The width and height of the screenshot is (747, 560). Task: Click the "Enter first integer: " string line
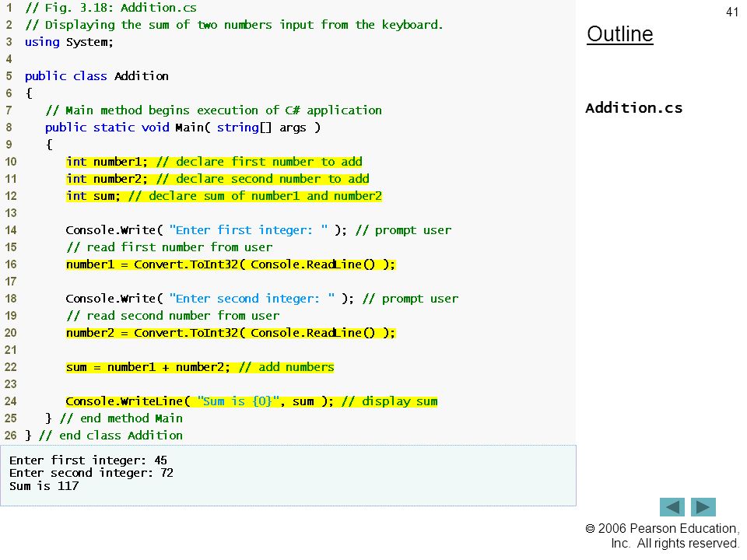pos(258,230)
